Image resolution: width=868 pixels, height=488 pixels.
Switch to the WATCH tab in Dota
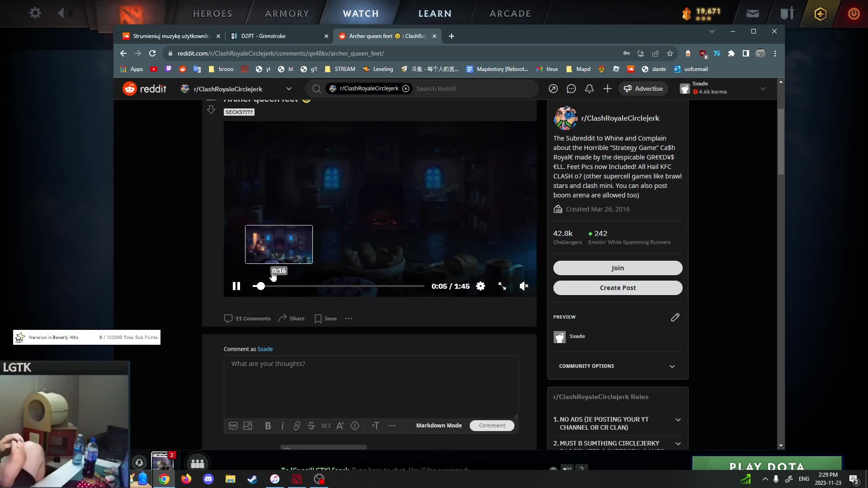point(361,14)
